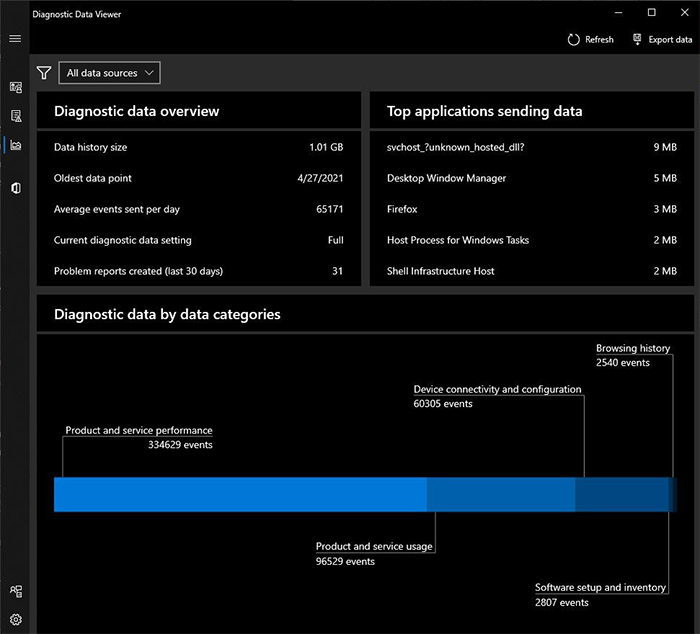Click the Oldest data point label
This screenshot has height=634, width=700.
coord(93,178)
